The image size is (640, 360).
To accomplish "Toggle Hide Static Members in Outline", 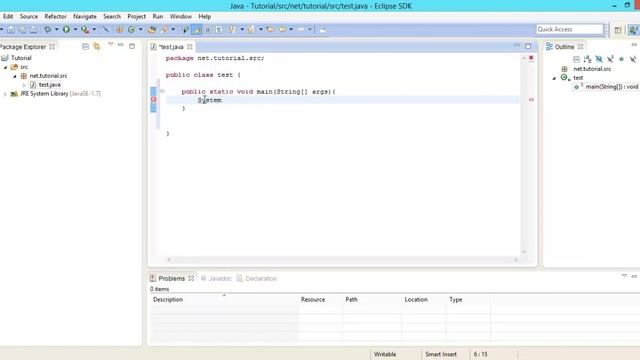I will coord(610,59).
